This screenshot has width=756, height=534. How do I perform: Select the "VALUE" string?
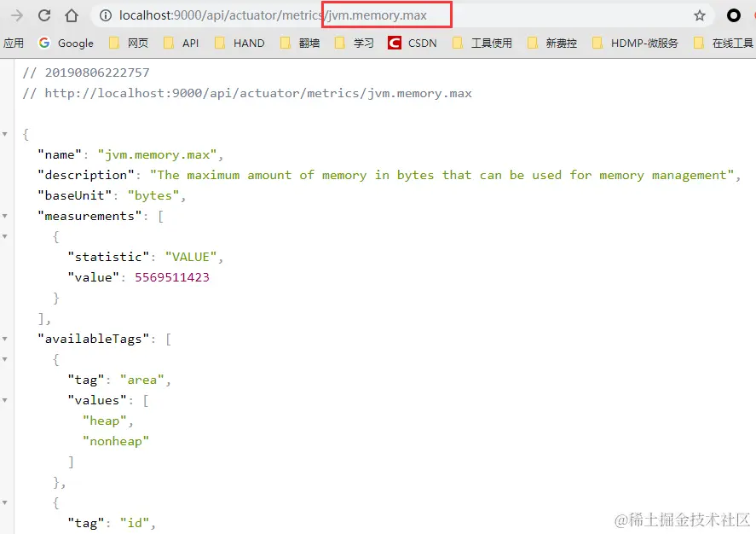point(191,257)
